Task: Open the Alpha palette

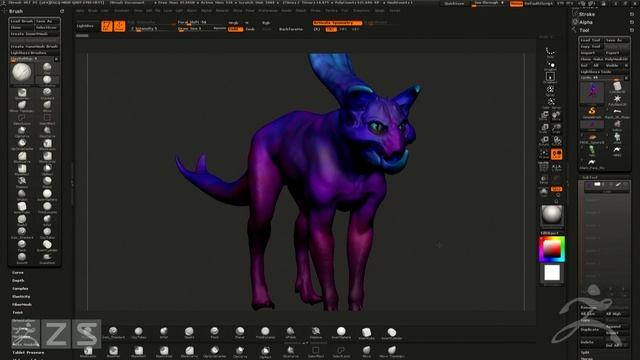Action: click(586, 22)
